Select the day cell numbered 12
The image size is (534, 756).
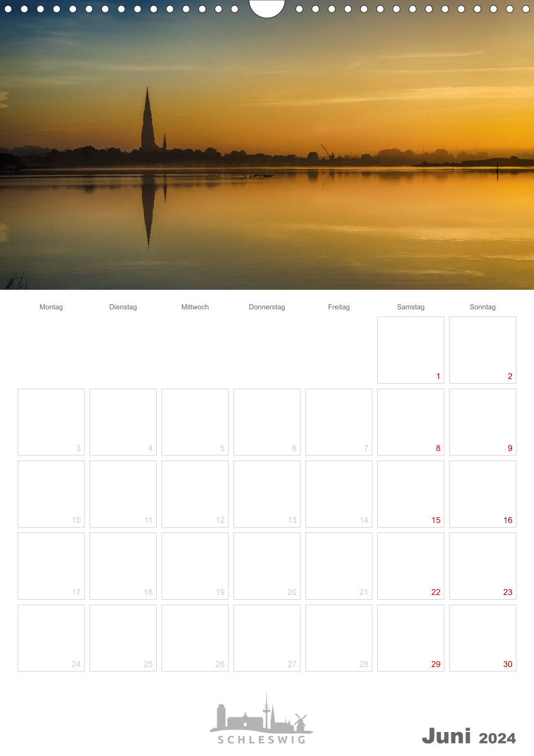coord(195,494)
